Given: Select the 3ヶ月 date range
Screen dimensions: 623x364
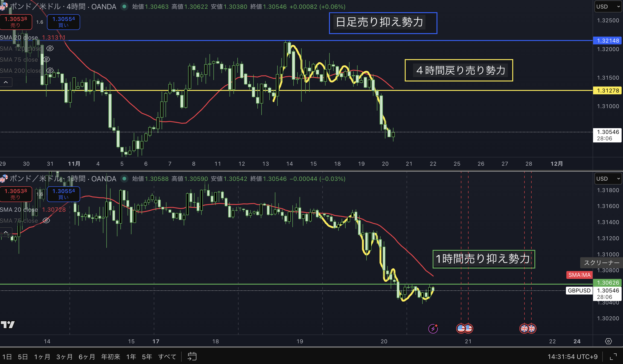Looking at the screenshot, I should (64, 357).
